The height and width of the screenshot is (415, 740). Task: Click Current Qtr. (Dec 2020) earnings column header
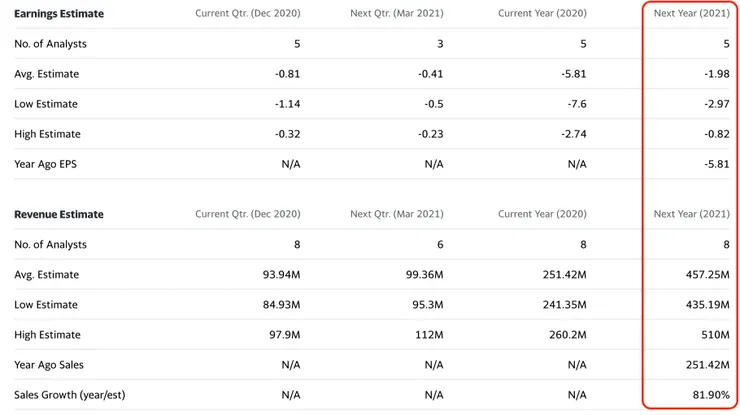click(x=247, y=14)
